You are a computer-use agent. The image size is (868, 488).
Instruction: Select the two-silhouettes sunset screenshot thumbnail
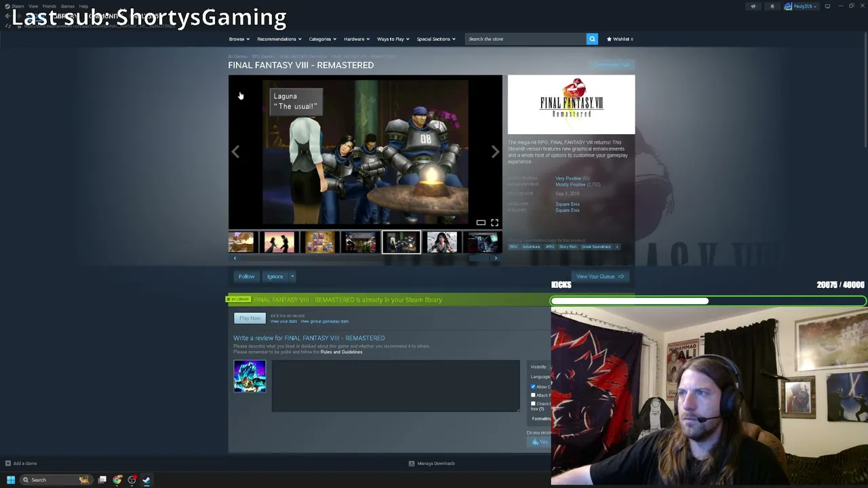279,242
